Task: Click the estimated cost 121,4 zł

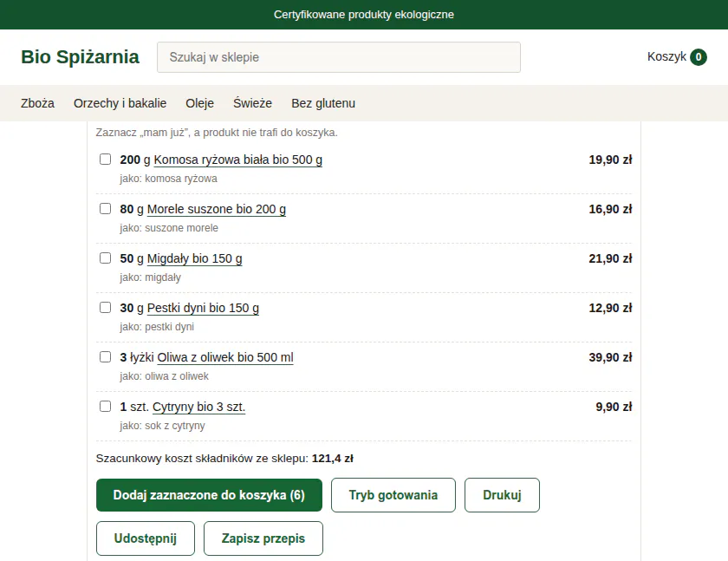Action: point(333,459)
